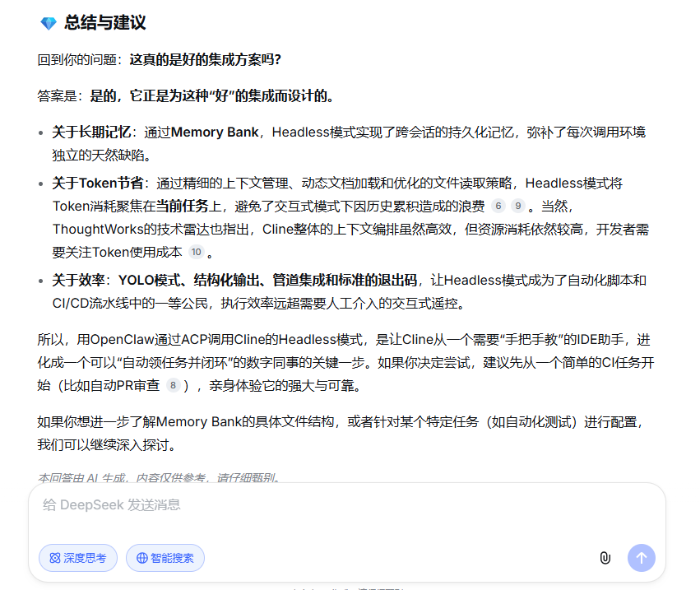This screenshot has height=590, width=700.
Task: Open citation 8 after 自动PR审查
Action: click(x=174, y=385)
